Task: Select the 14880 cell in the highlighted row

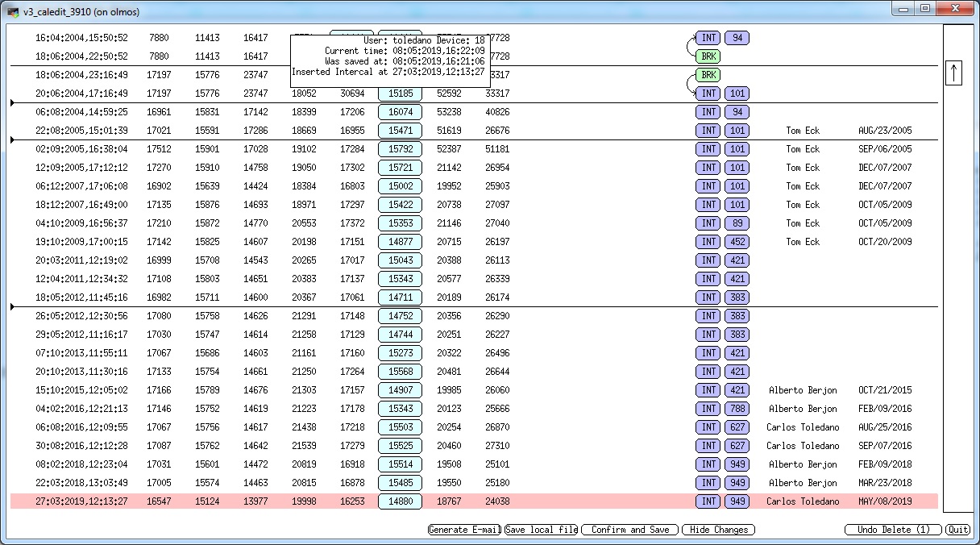Action: click(x=401, y=501)
